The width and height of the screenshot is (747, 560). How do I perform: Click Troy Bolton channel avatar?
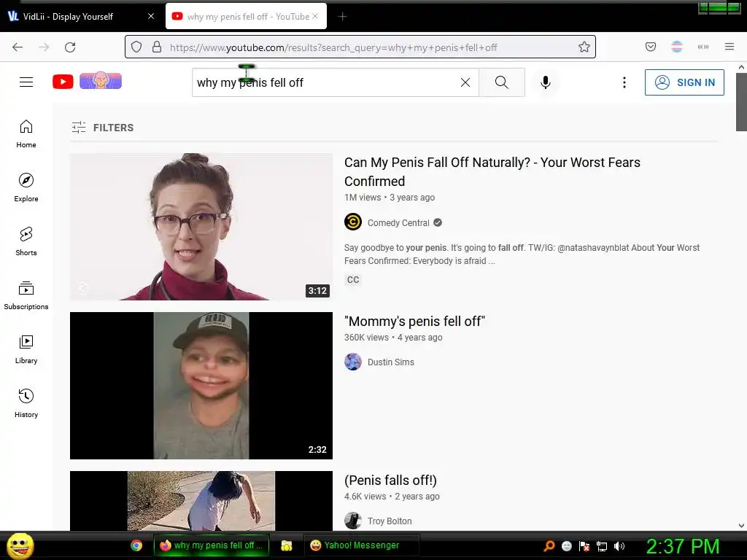click(x=353, y=521)
